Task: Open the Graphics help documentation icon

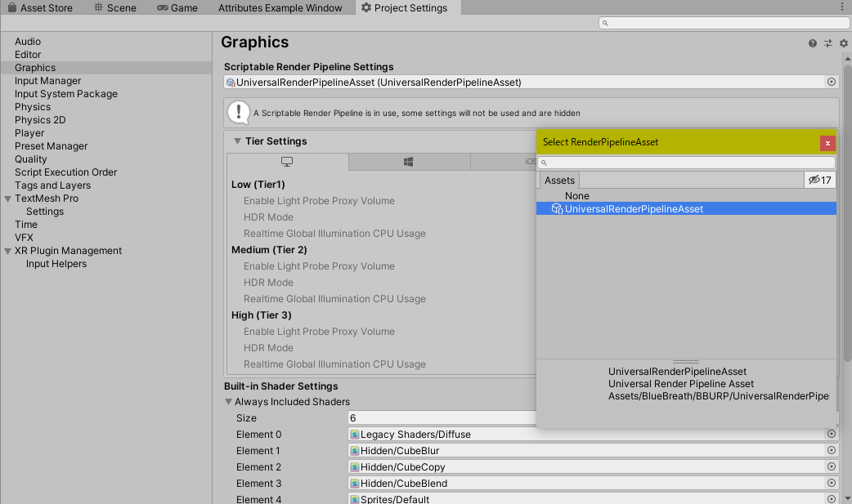Action: pyautogui.click(x=813, y=43)
